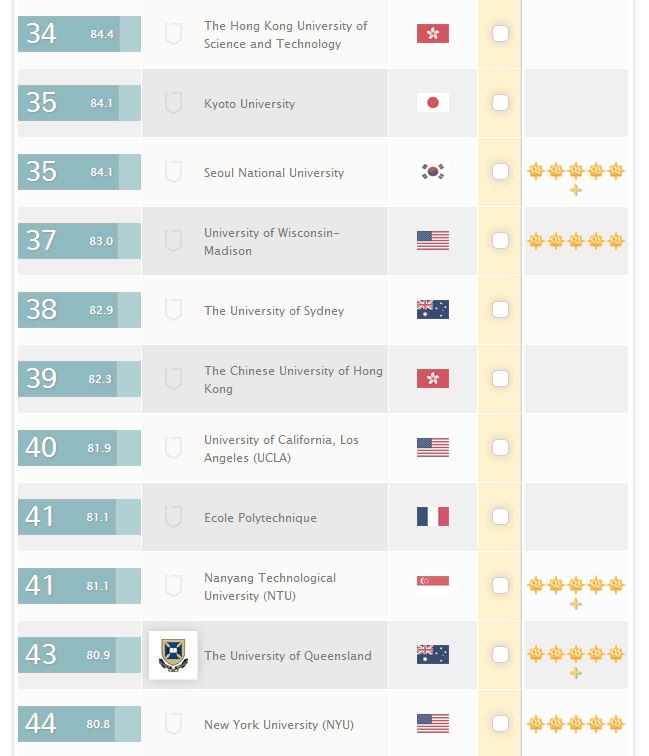The width and height of the screenshot is (649, 756).
Task: Tick the compare checkbox for Kyoto University
Action: 500,103
